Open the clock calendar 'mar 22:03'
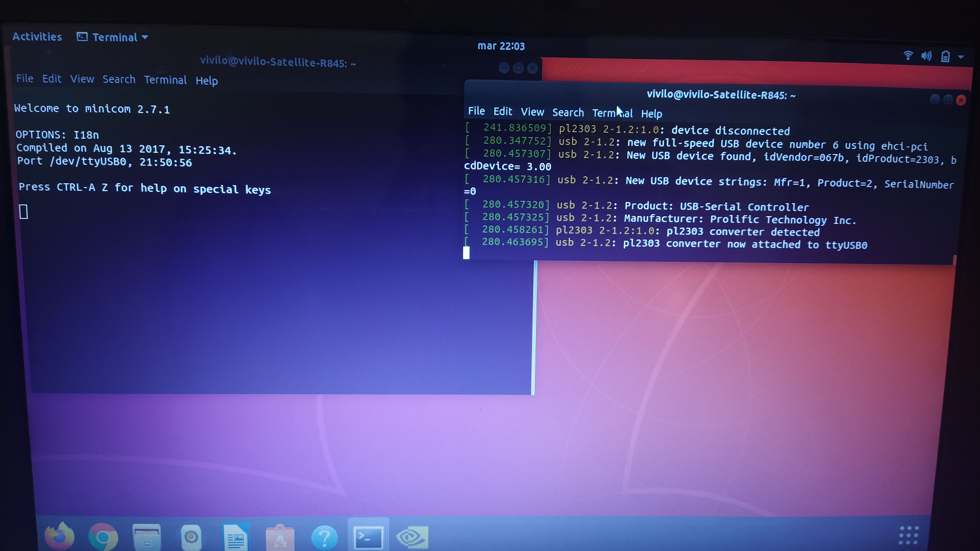Image resolution: width=980 pixels, height=551 pixels. 501,46
